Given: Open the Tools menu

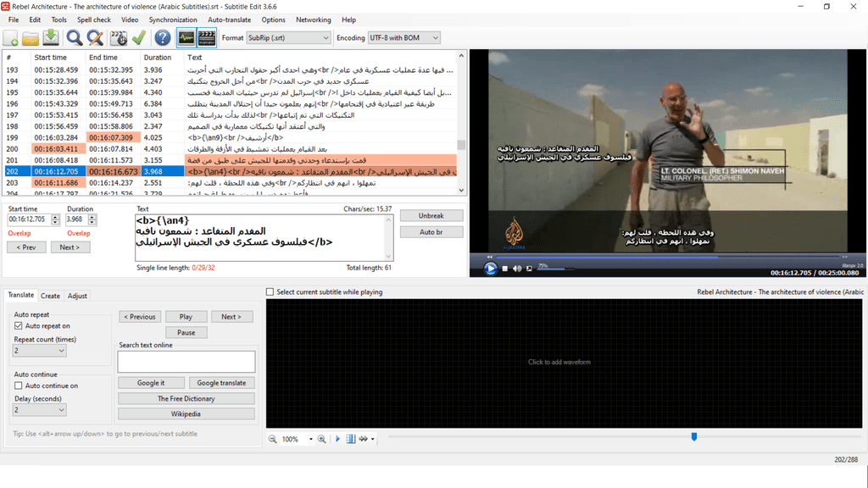Looking at the screenshot, I should click(59, 19).
